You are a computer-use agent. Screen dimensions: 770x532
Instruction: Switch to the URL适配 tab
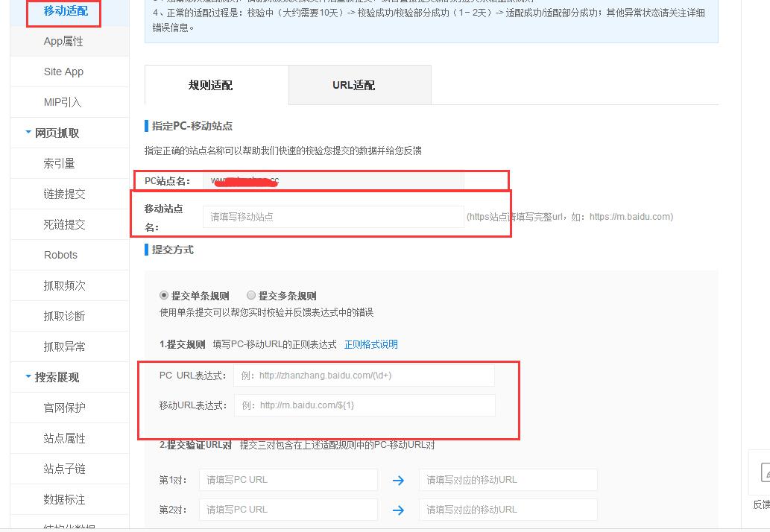point(353,85)
